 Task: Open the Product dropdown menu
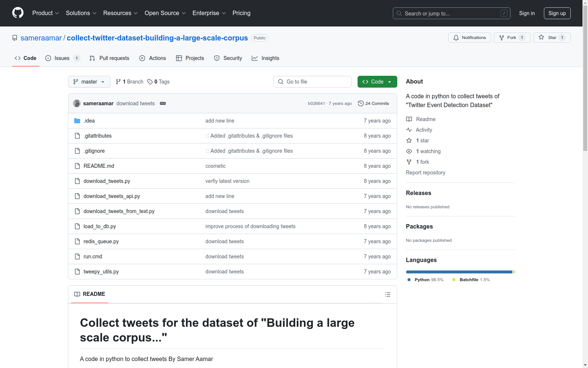pos(46,13)
